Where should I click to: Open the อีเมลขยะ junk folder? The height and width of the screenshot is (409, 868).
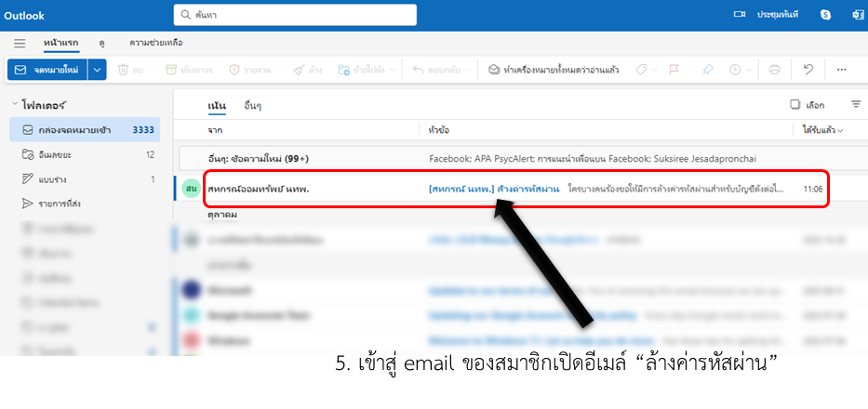(x=85, y=155)
